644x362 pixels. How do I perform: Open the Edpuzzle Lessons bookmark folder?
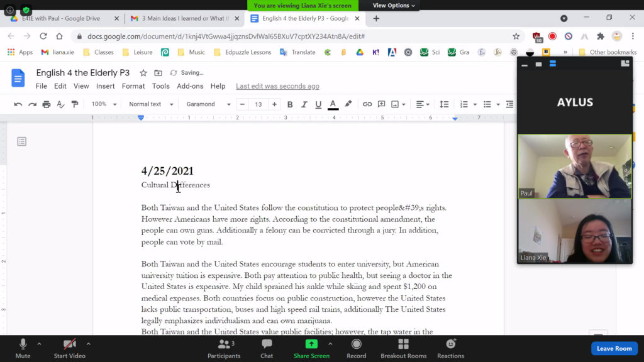tap(243, 52)
